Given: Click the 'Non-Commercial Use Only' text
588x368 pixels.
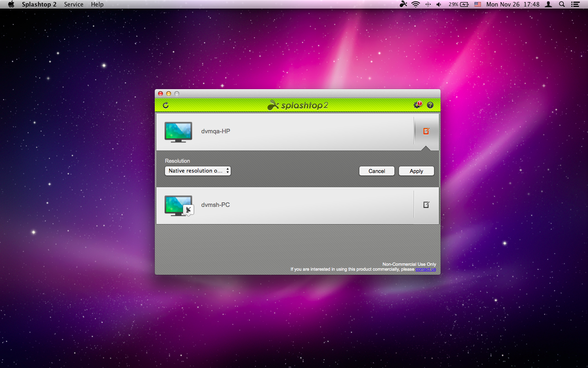Looking at the screenshot, I should [x=409, y=265].
